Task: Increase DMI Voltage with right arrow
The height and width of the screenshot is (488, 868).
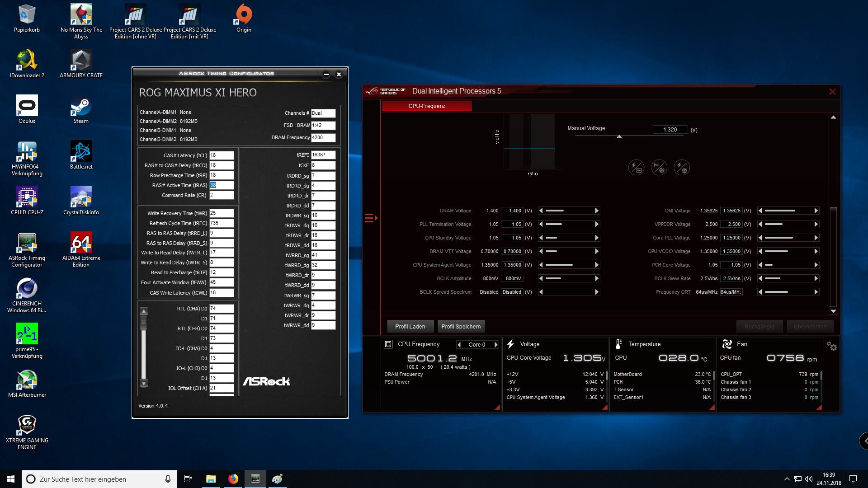Action: (x=816, y=211)
